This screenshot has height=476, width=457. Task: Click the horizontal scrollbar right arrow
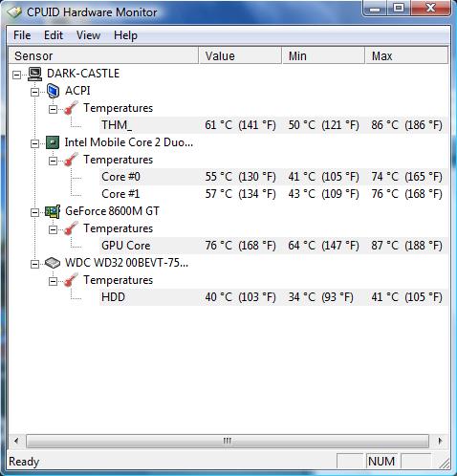click(x=440, y=441)
